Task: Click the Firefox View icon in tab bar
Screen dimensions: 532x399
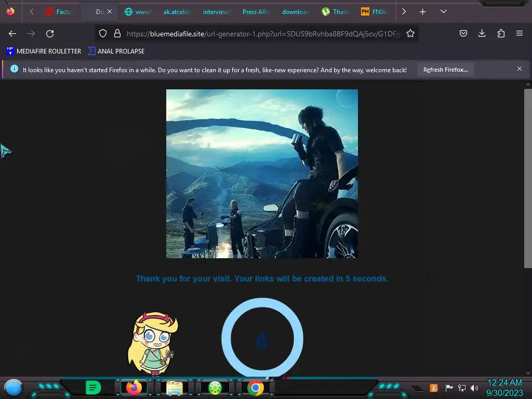Action: (10, 11)
